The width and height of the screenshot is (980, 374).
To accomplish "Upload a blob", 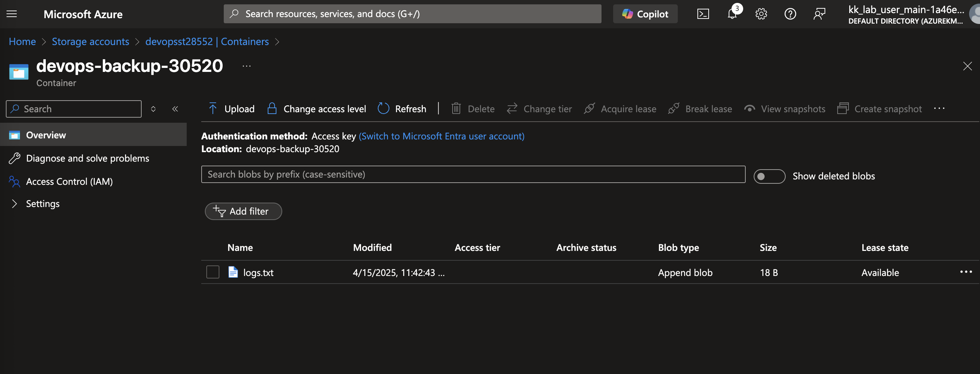I will 231,109.
